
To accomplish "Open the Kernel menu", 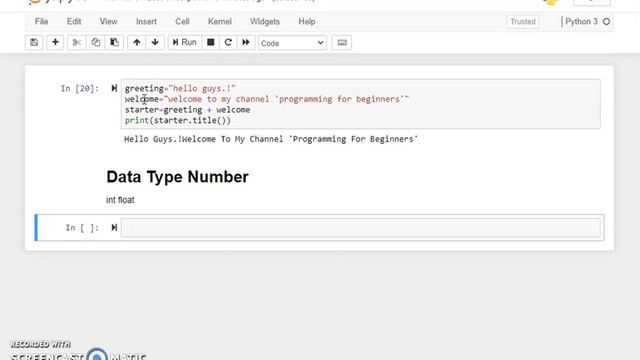I will coord(220,22).
